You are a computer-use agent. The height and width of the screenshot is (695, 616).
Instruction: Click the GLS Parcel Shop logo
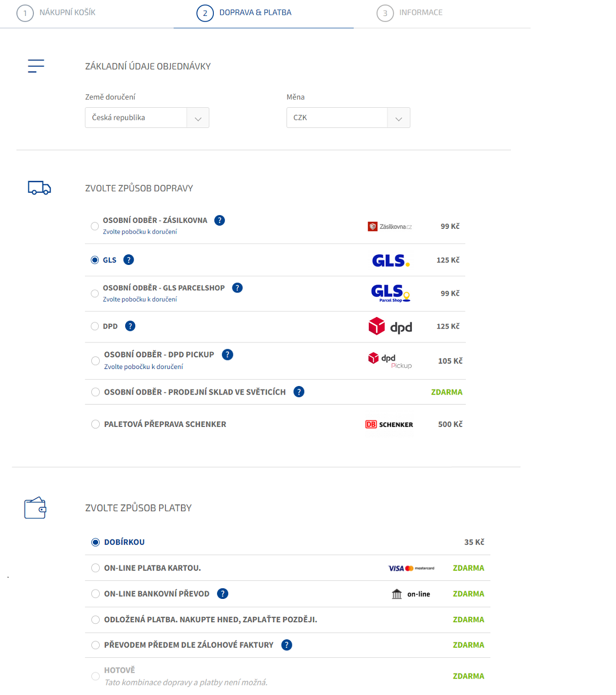tap(391, 293)
